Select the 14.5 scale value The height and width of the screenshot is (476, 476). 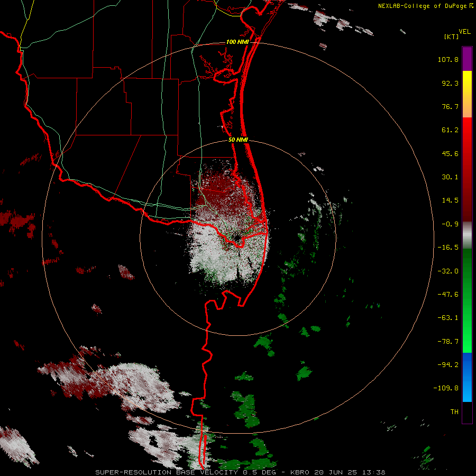(x=450, y=200)
